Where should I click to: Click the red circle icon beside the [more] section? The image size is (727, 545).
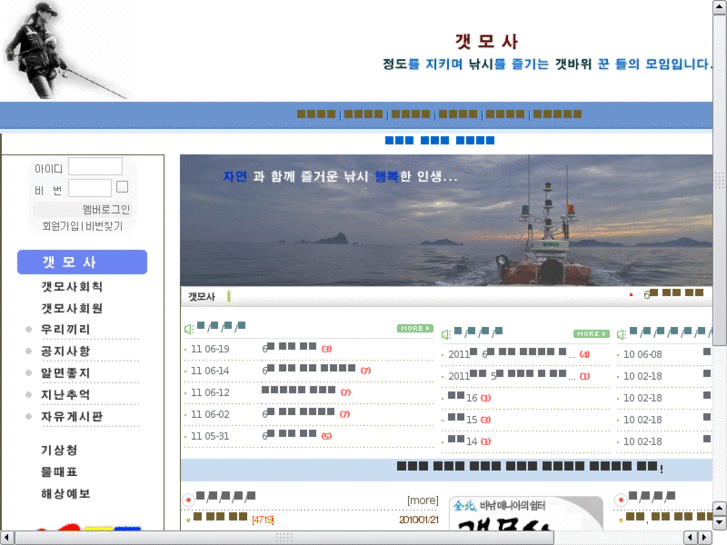click(189, 500)
